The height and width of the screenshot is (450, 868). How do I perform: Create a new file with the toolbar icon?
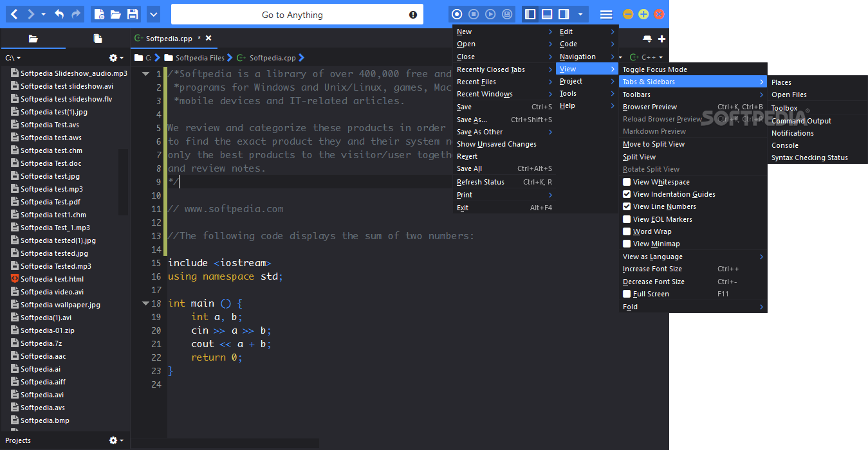(99, 14)
